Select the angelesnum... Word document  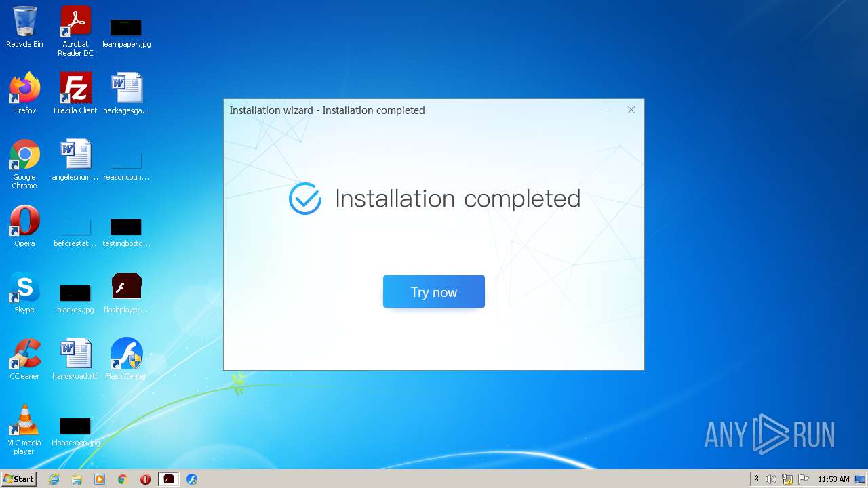click(75, 161)
